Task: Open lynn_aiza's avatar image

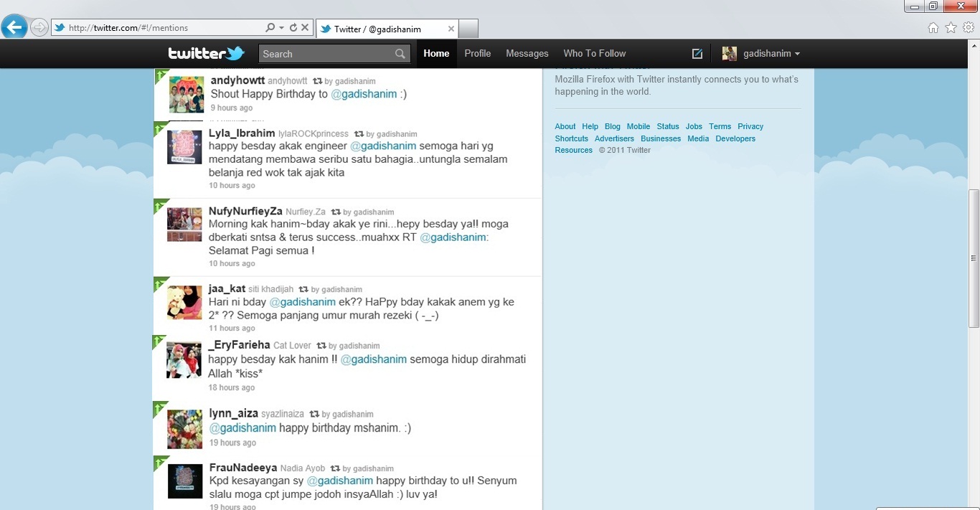Action: 185,429
